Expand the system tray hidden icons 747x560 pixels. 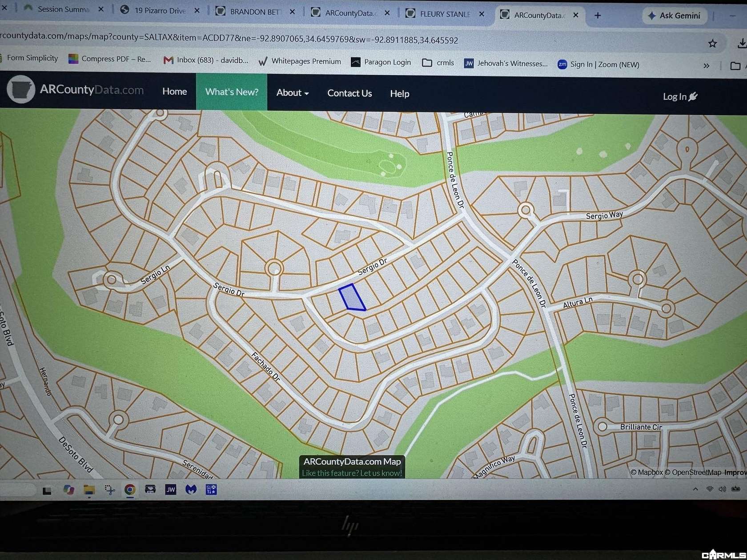pos(695,489)
